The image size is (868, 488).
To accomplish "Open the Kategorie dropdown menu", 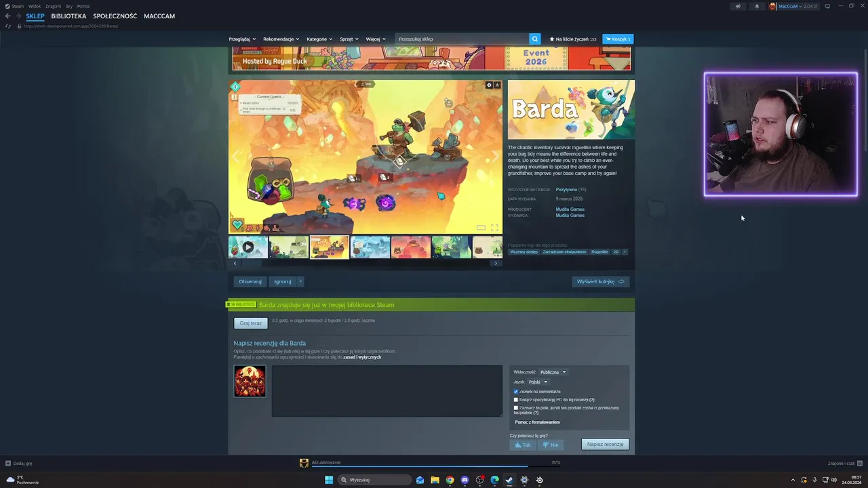I will pyautogui.click(x=319, y=39).
